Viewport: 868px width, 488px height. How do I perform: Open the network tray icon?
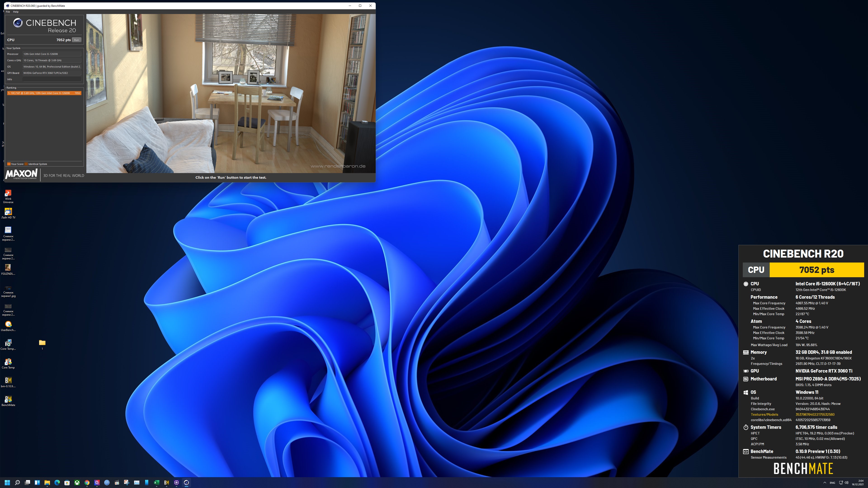[x=841, y=483]
